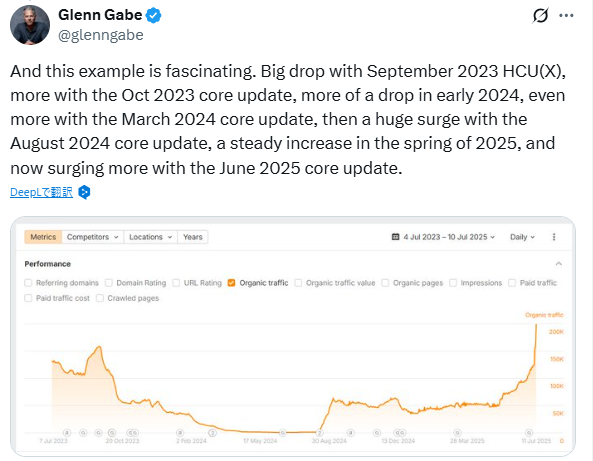The width and height of the screenshot is (593, 461).
Task: Click the Google update marker near 30 Aug 2024
Action: 320,433
